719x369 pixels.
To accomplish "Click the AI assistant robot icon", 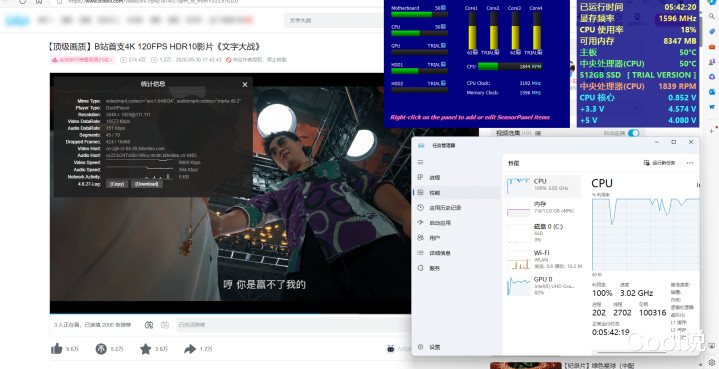I will pos(391,349).
